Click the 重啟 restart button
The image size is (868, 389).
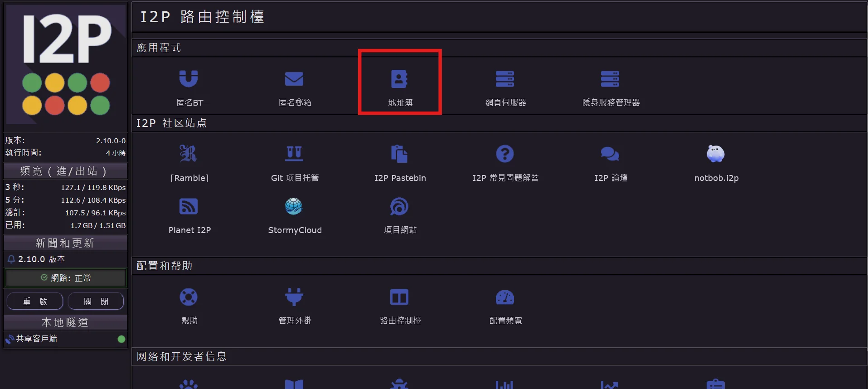[x=35, y=301]
